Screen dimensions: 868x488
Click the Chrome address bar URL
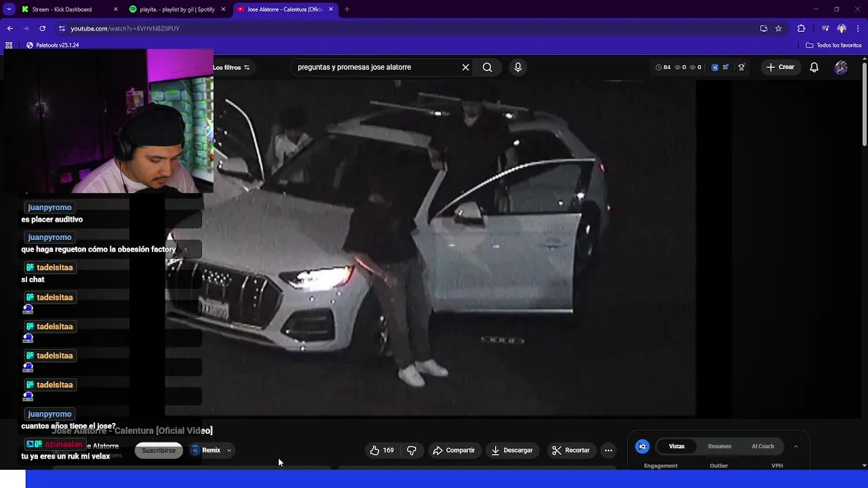(125, 28)
